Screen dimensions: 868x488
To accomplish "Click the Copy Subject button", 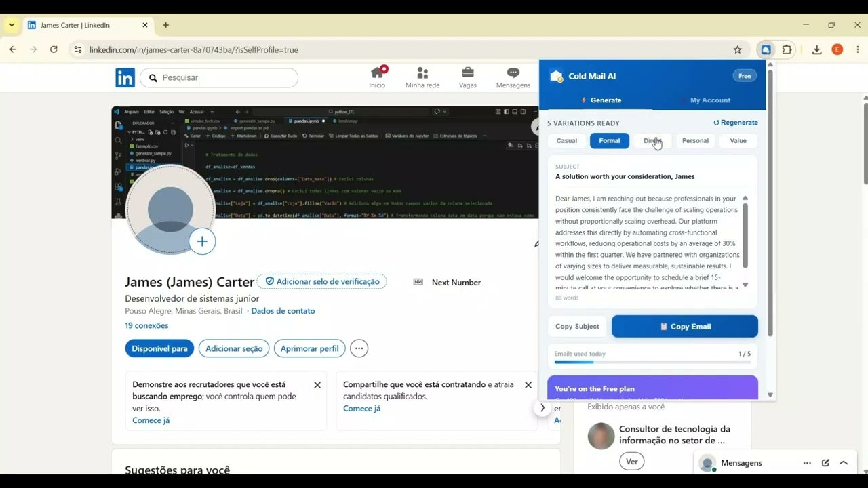I will 577,327.
